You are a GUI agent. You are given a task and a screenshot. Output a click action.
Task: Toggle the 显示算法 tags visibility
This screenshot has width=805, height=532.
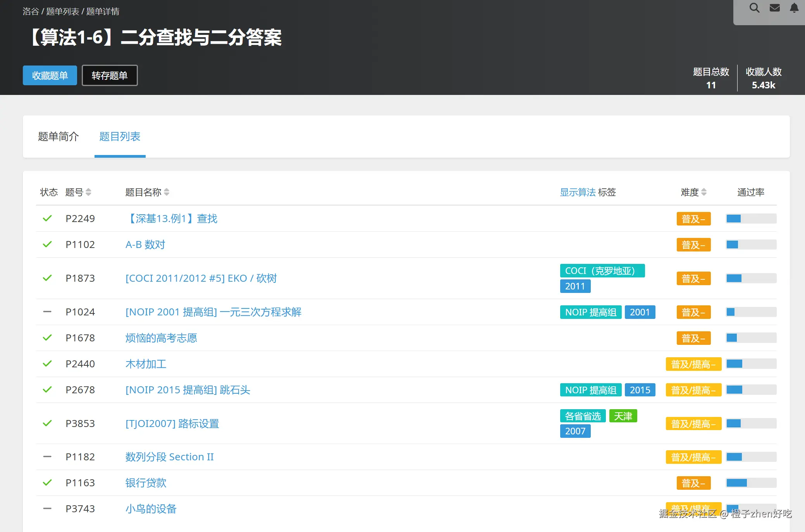tap(578, 192)
